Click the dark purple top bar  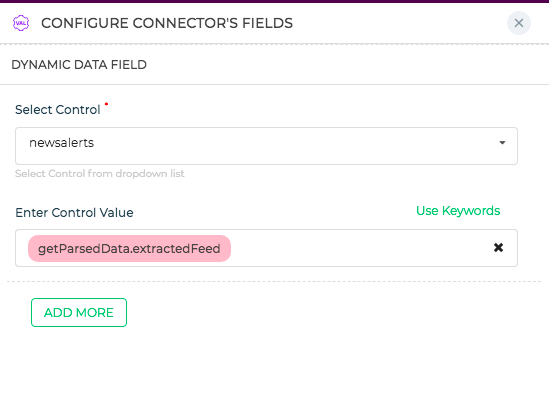[x=274, y=1]
